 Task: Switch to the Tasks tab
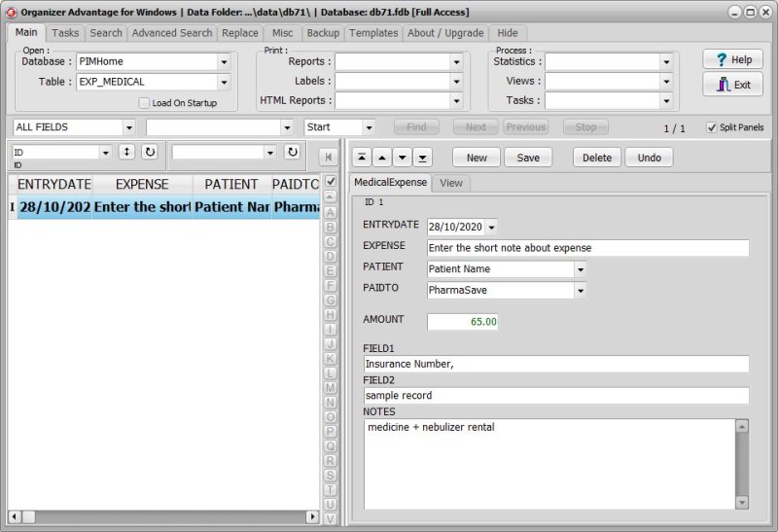point(65,33)
